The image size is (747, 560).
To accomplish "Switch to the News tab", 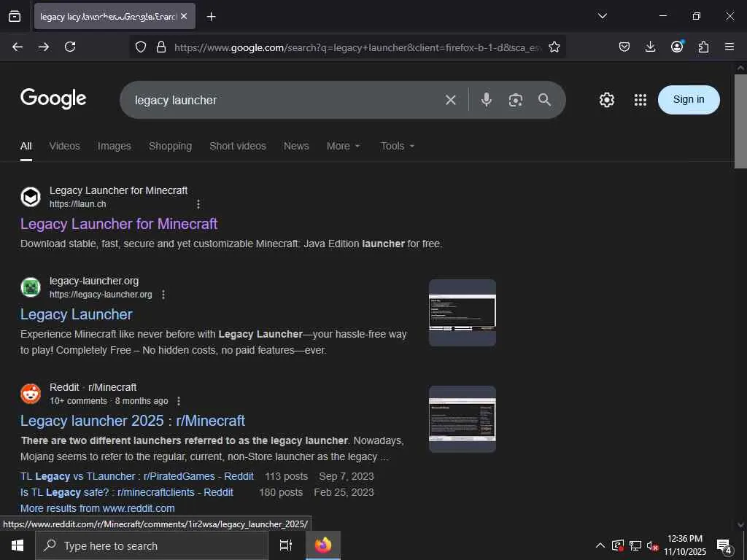I will tap(296, 146).
